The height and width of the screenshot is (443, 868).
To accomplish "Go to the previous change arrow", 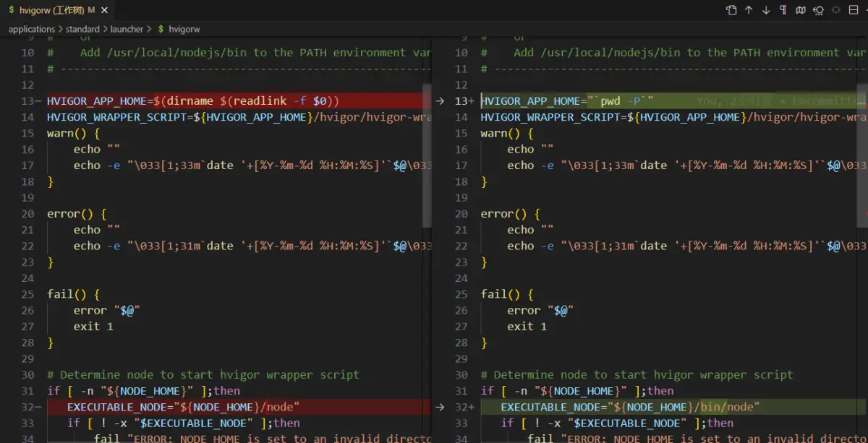I will click(x=749, y=10).
